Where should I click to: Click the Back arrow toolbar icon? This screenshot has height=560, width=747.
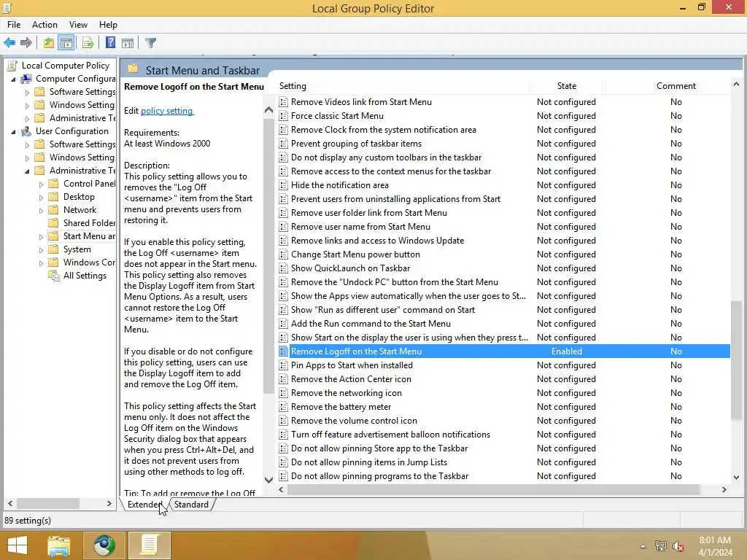pyautogui.click(x=9, y=43)
